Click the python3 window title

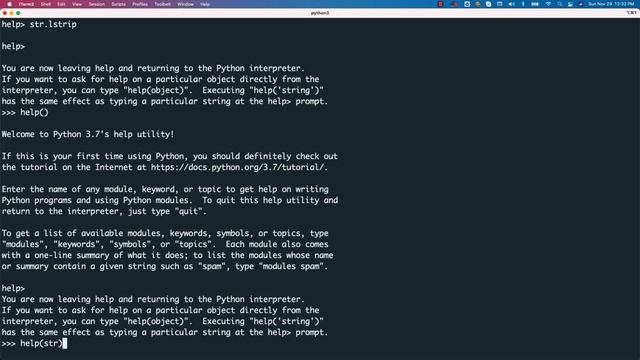(x=320, y=13)
